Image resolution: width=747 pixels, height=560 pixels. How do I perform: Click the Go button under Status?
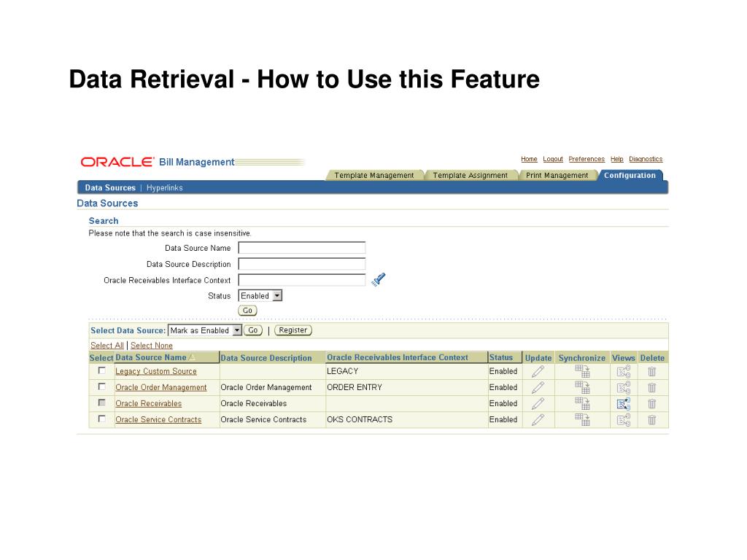coord(247,311)
